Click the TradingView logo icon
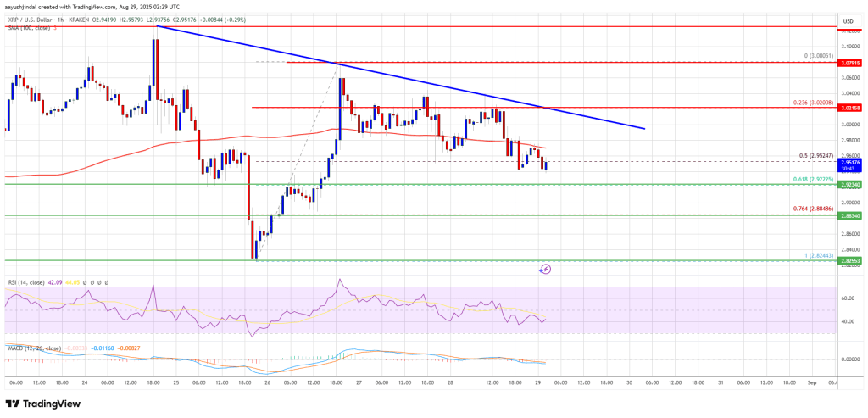The height and width of the screenshot is (418, 868). click(16, 404)
